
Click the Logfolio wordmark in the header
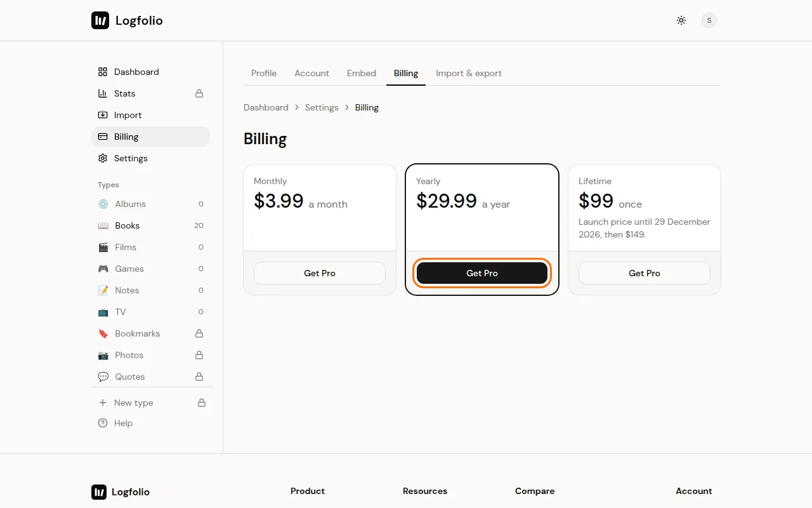click(x=139, y=20)
